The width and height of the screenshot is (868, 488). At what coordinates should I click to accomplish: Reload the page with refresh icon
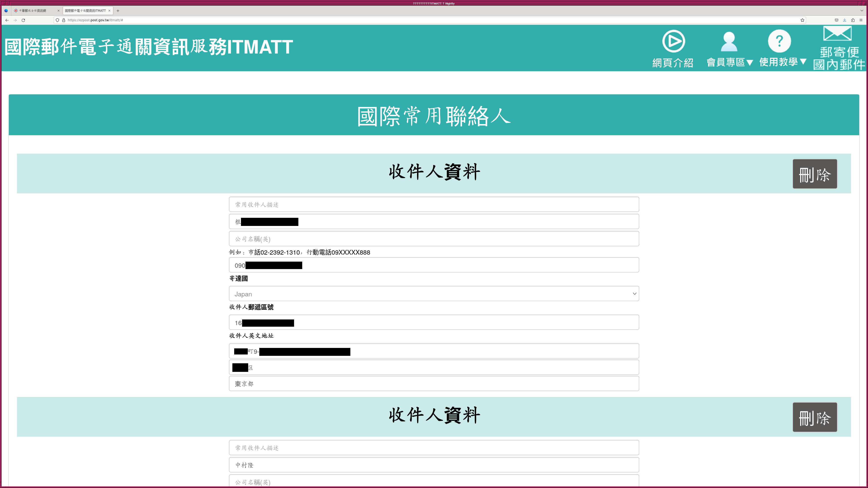point(23,20)
